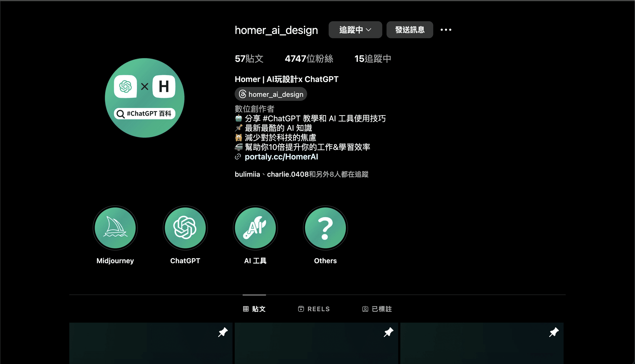Click the display name Homer | AI玩設計x ChatGPT
Image resolution: width=635 pixels, height=364 pixels.
tap(287, 79)
